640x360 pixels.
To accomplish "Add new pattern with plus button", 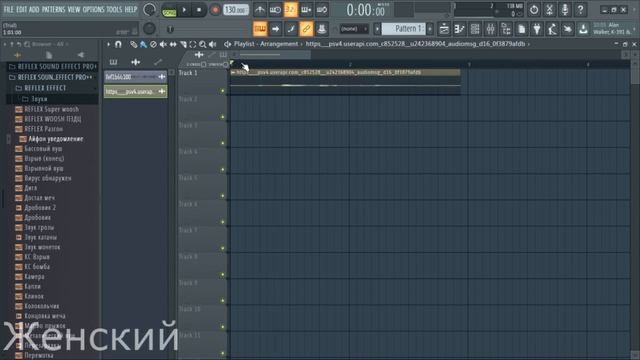I will point(430,29).
